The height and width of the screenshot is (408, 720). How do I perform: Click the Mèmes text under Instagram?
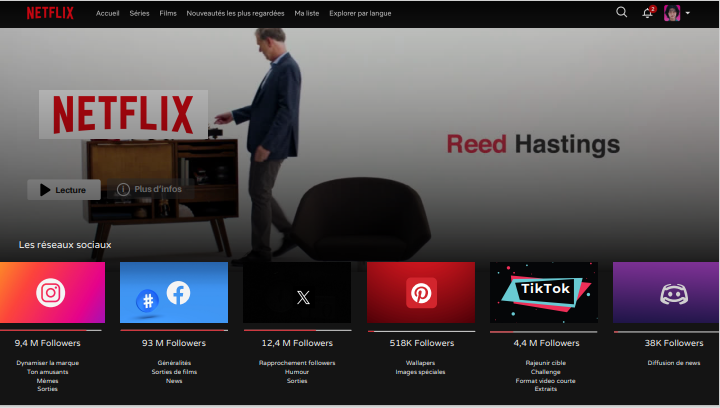(x=47, y=380)
